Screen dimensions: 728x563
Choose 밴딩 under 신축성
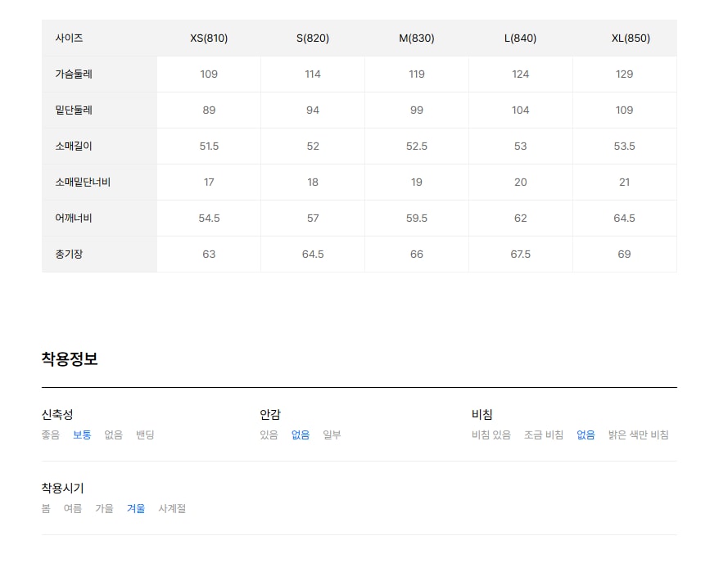click(145, 435)
